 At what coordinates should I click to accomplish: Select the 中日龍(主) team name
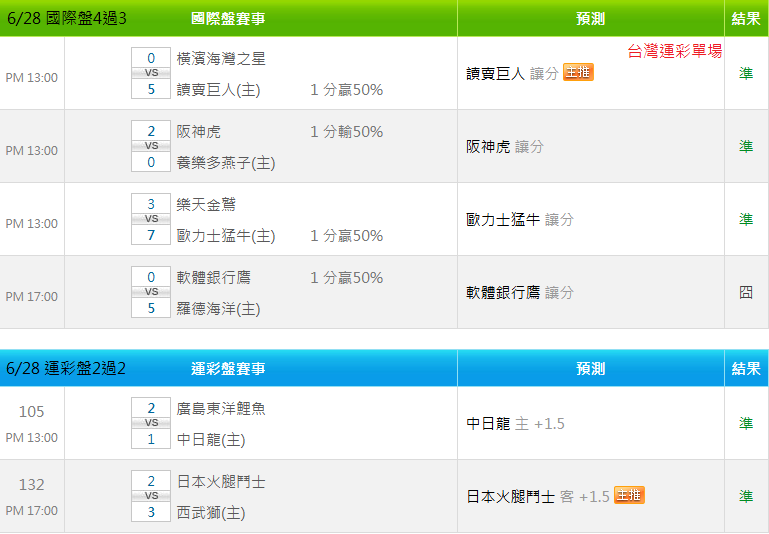(211, 440)
